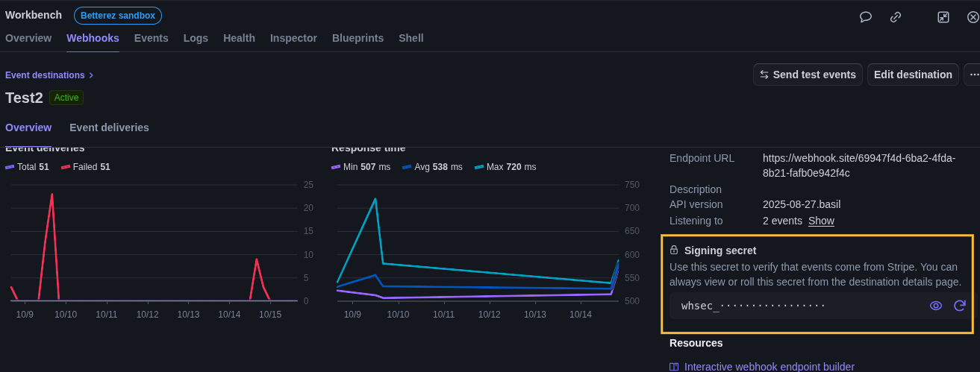
Task: Switch to the Event deliveries tab
Action: [x=109, y=127]
